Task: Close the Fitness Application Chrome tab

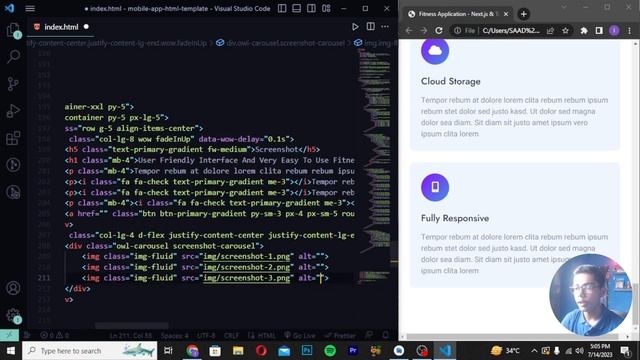Action: (x=506, y=14)
